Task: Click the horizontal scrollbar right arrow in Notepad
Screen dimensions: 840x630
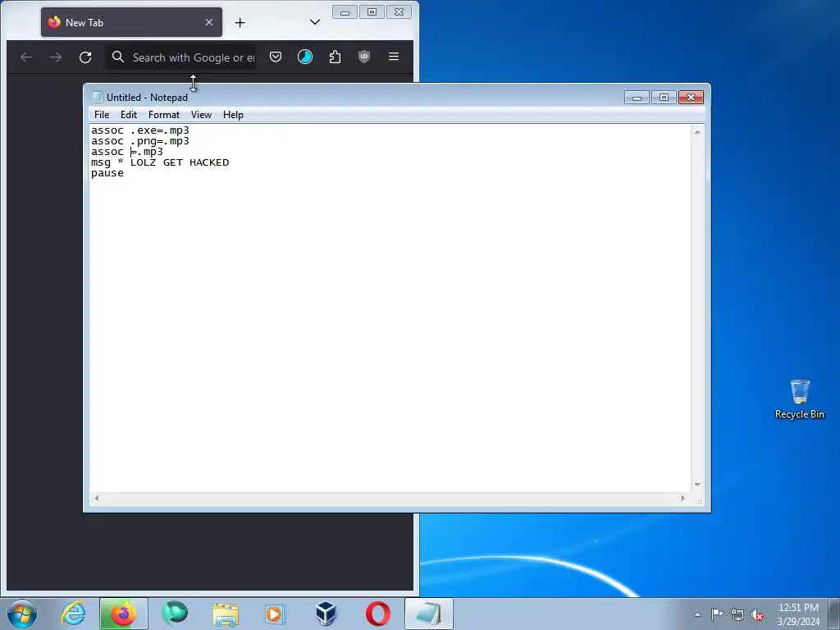Action: click(682, 498)
